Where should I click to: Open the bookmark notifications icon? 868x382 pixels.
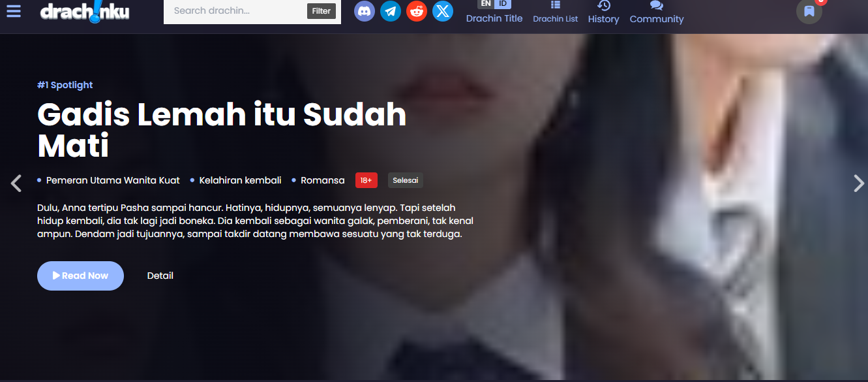coord(809,11)
